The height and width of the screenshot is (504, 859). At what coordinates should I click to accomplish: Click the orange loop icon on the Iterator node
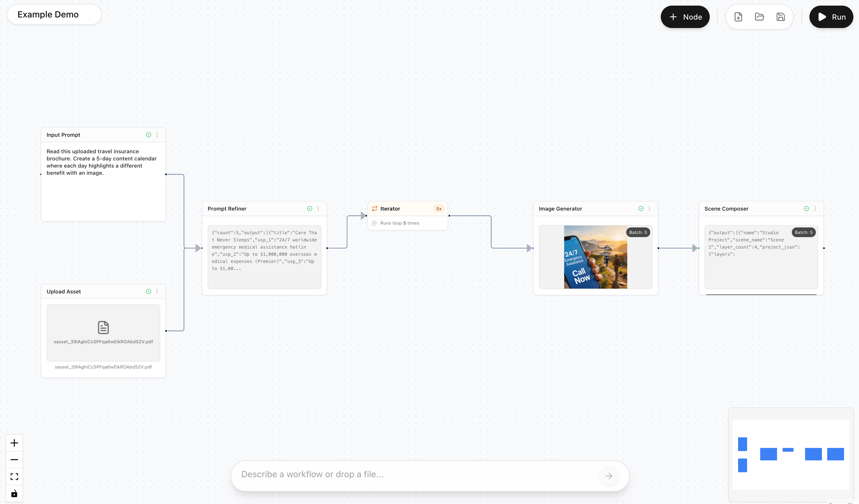[x=374, y=208]
